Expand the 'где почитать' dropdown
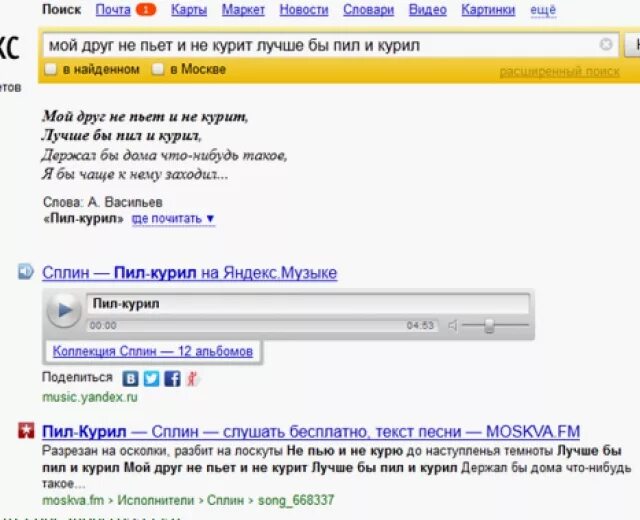 click(173, 219)
